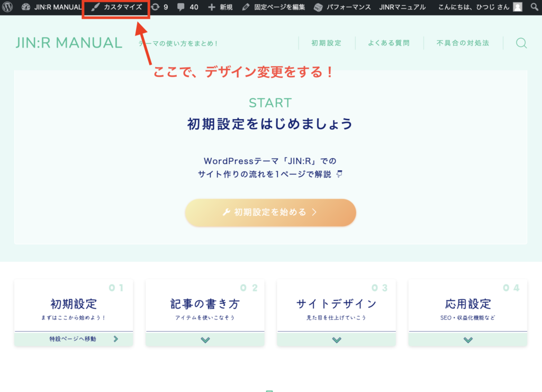This screenshot has height=392, width=542.
Task: Click the 初期設定を始める button
Action: 270,212
